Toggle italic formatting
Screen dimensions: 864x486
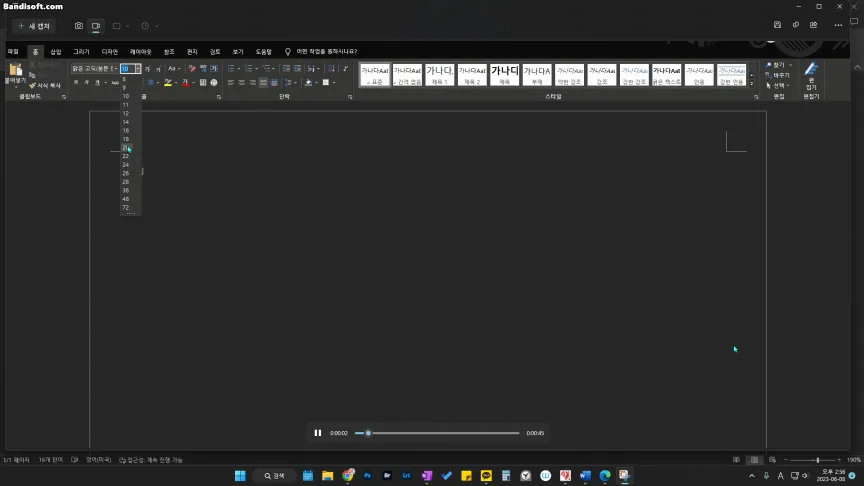click(87, 83)
